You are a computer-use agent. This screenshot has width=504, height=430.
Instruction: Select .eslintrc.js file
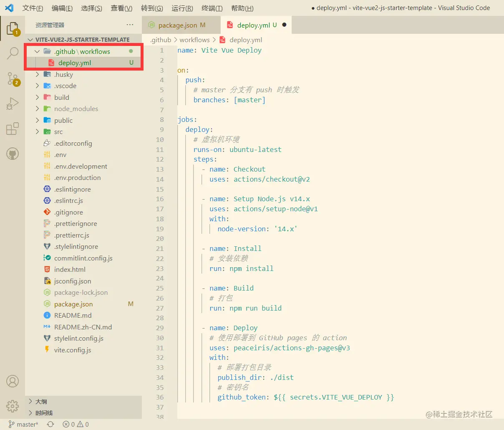click(83, 200)
